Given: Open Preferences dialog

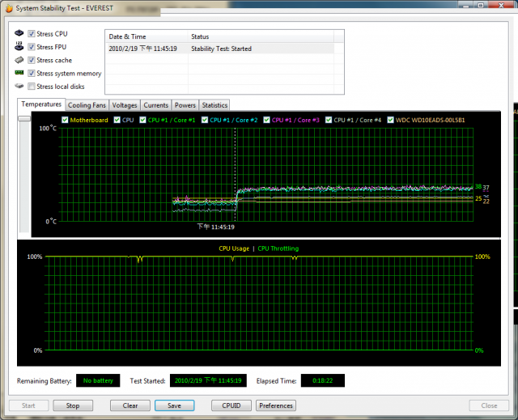Looking at the screenshot, I should 276,405.
